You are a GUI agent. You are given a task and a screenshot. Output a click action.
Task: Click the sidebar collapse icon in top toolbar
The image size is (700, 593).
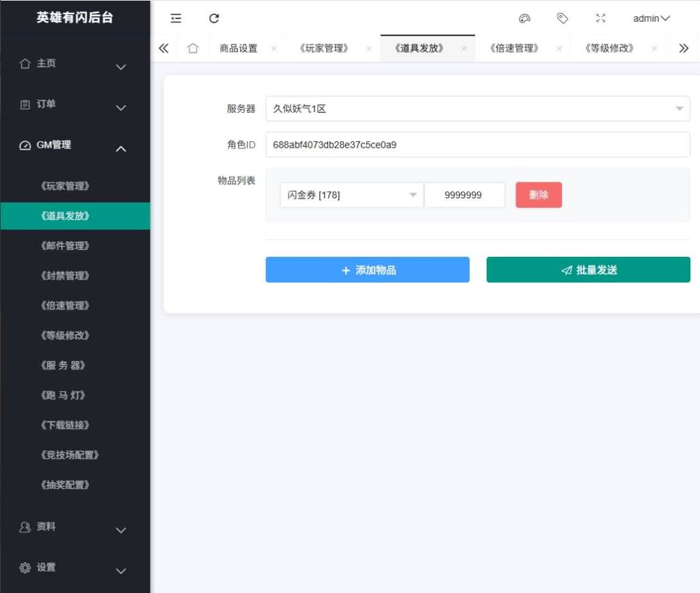[176, 18]
